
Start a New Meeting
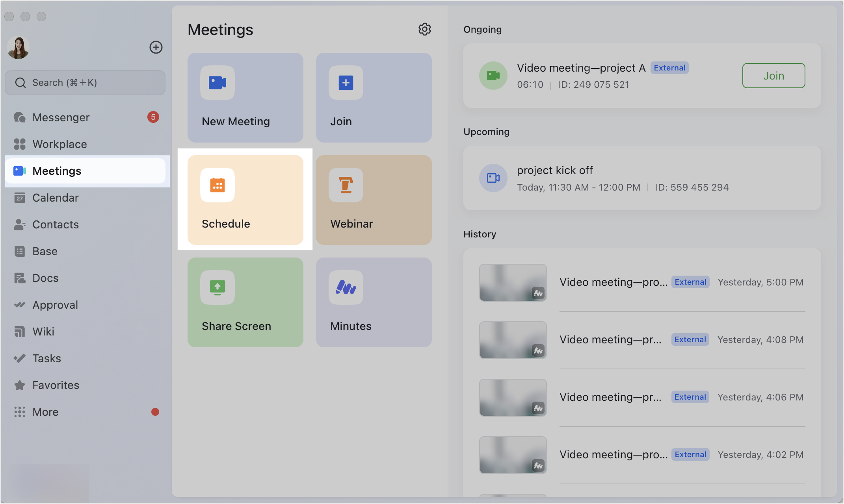[x=245, y=98]
